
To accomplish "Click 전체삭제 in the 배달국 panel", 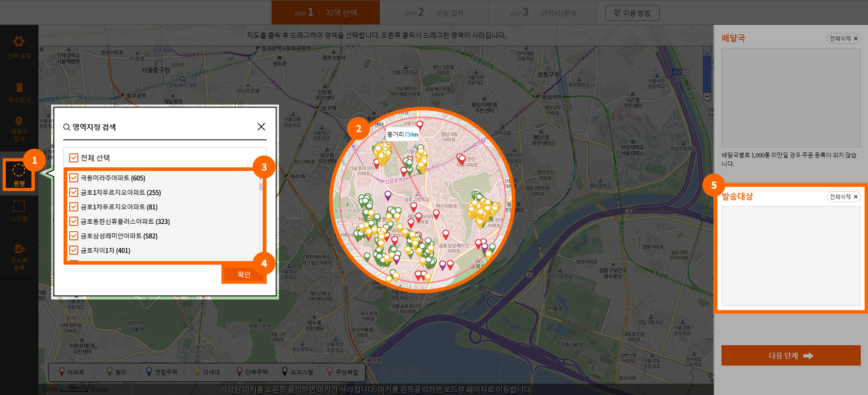I will (x=843, y=38).
